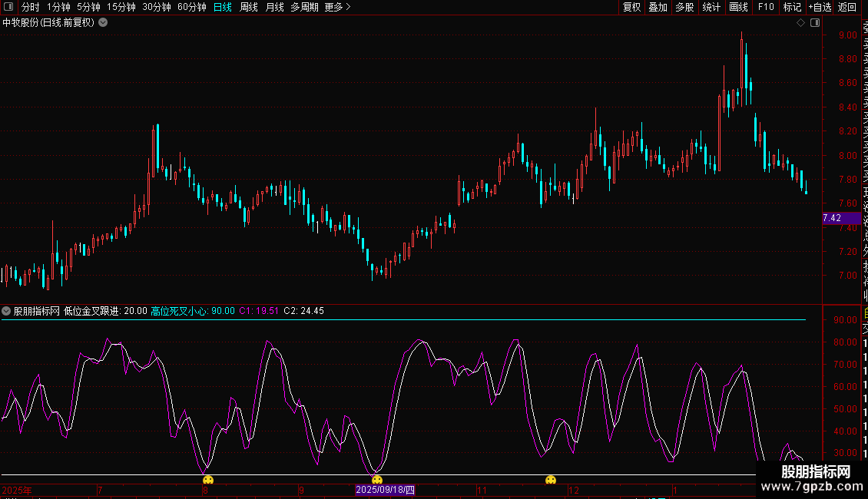Expand 更多 period options

tap(337, 7)
